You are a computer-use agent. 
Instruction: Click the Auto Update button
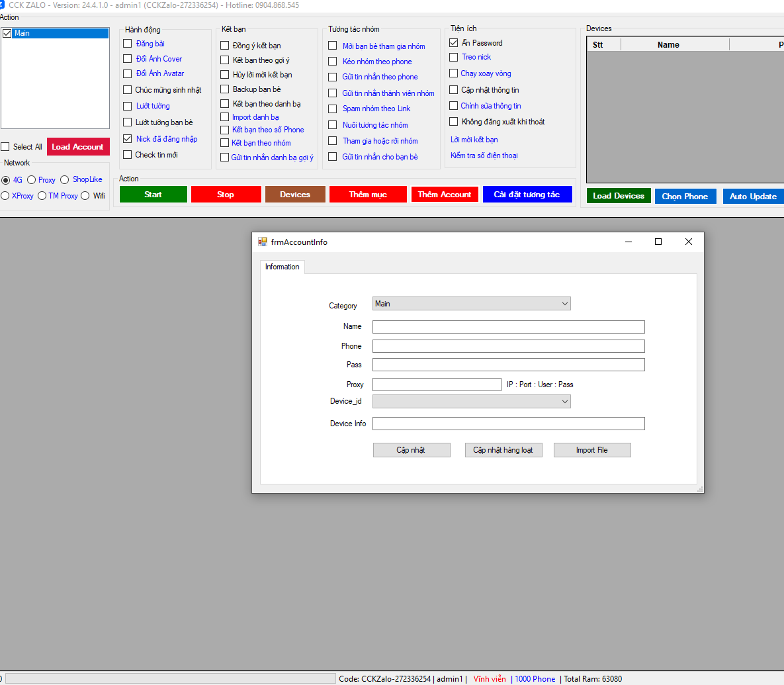tap(753, 196)
